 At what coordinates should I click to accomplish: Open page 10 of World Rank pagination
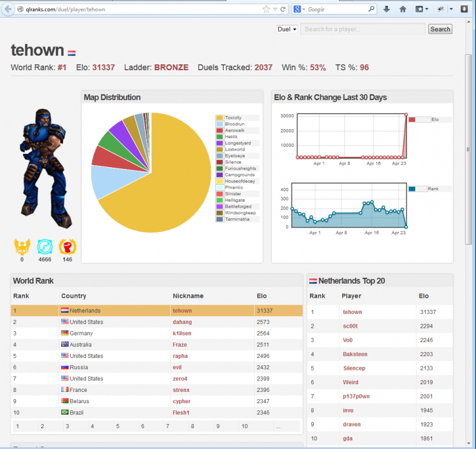(x=245, y=426)
